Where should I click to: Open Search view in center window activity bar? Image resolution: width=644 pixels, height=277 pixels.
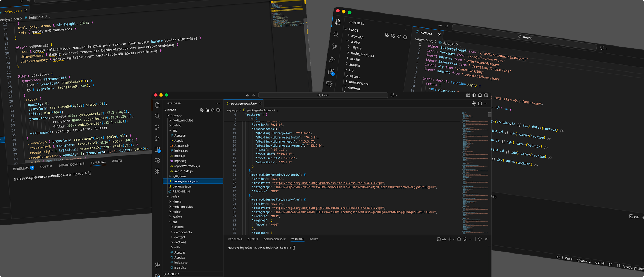[157, 116]
